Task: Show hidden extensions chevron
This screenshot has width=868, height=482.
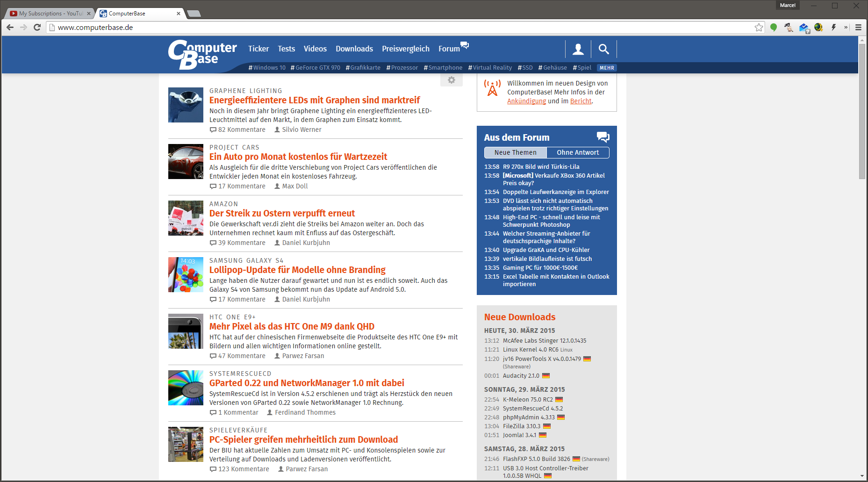Action: pos(846,27)
